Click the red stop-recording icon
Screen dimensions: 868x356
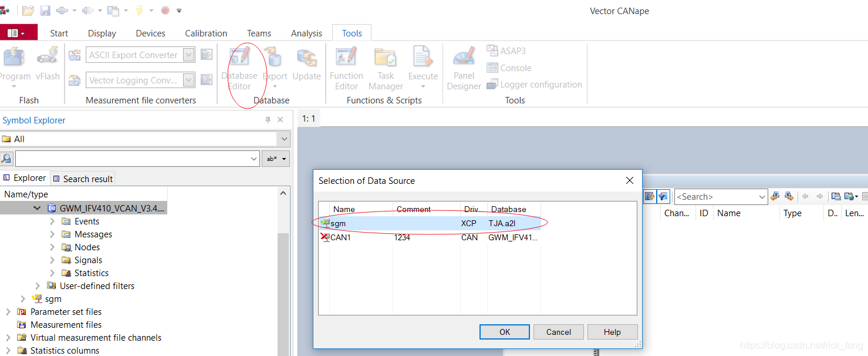165,11
